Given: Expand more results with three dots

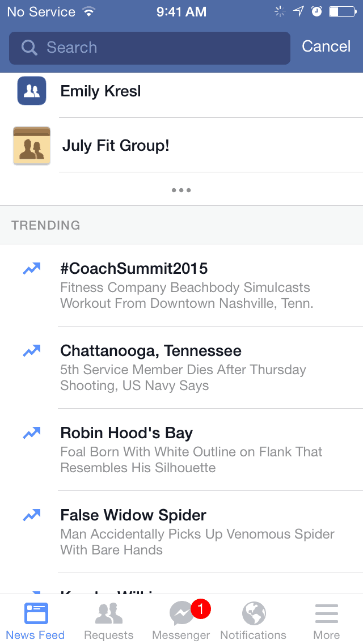Looking at the screenshot, I should [x=181, y=190].
